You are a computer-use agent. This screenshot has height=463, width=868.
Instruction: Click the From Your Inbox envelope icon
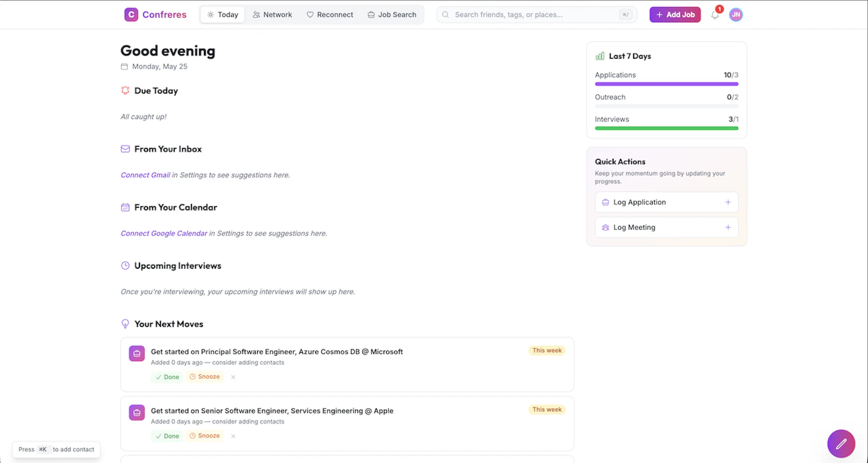pyautogui.click(x=125, y=149)
